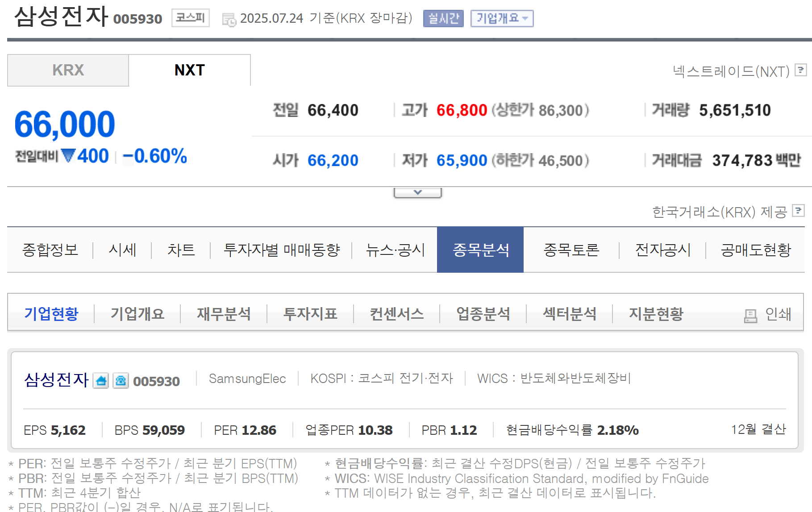Click the current price 66,000
This screenshot has height=512, width=812.
tap(65, 124)
